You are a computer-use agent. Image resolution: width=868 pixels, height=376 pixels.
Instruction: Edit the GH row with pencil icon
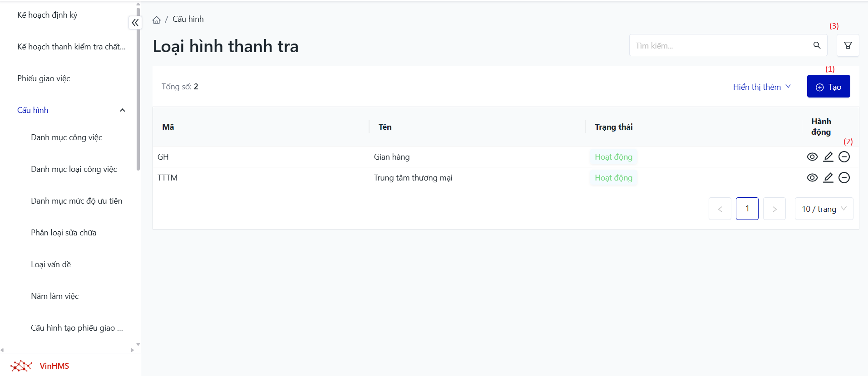click(828, 157)
